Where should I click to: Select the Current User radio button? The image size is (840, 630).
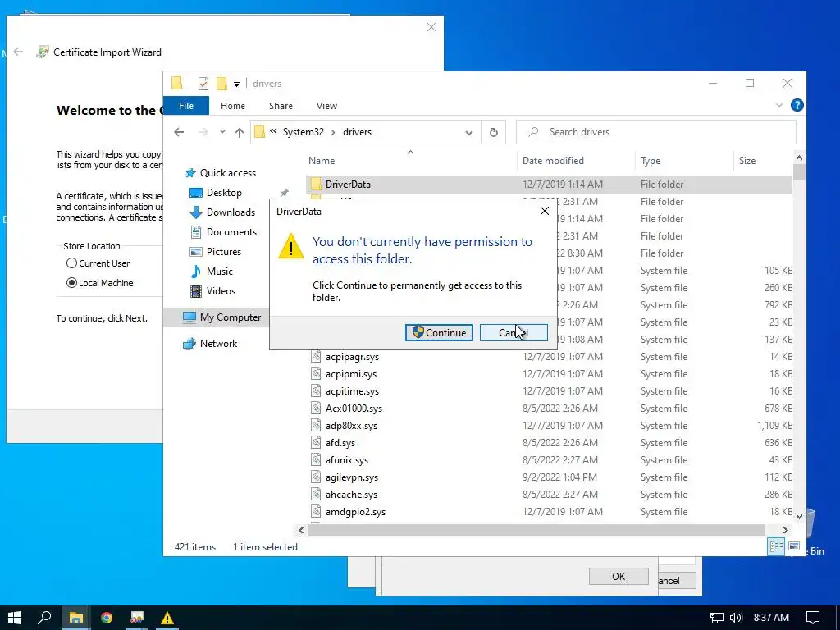[x=71, y=263]
